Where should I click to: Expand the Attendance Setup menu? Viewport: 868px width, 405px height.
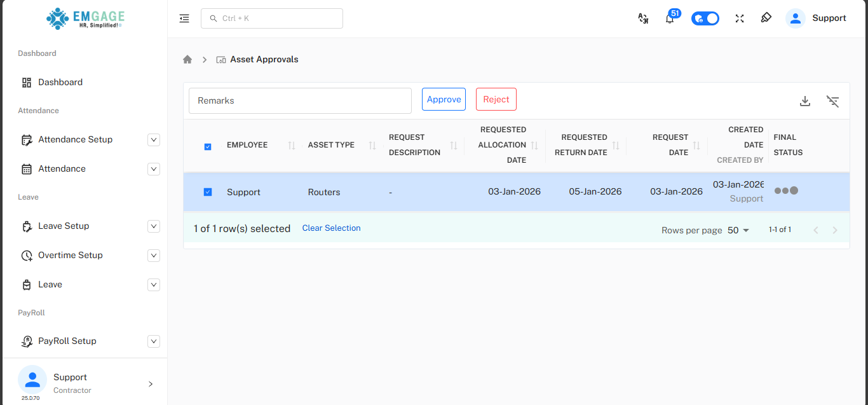[153, 140]
